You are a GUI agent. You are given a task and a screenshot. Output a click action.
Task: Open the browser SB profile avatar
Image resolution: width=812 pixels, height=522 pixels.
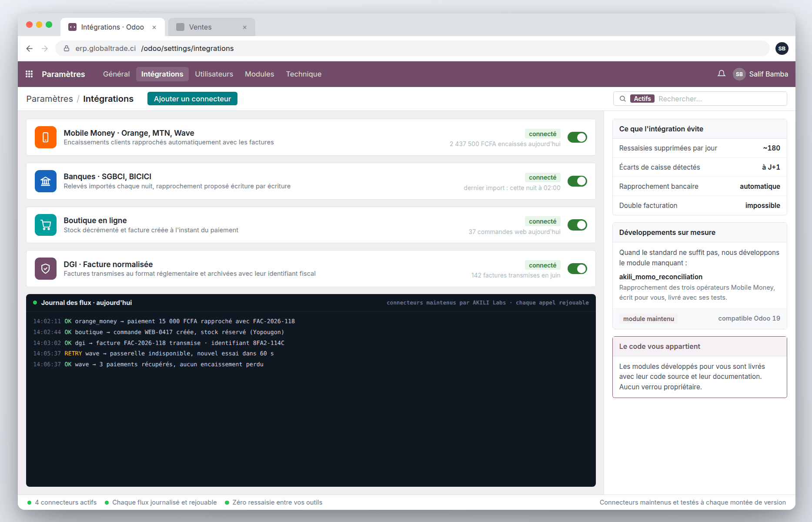[782, 48]
